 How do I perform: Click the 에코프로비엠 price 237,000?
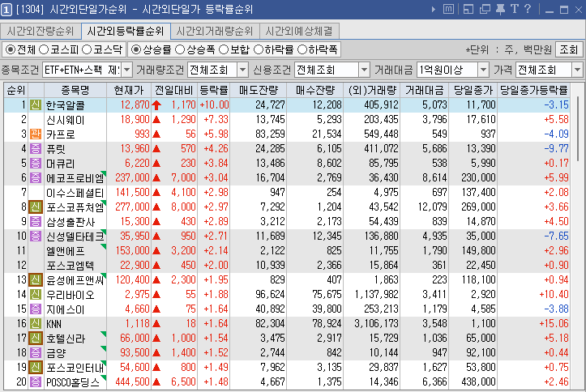tap(132, 177)
